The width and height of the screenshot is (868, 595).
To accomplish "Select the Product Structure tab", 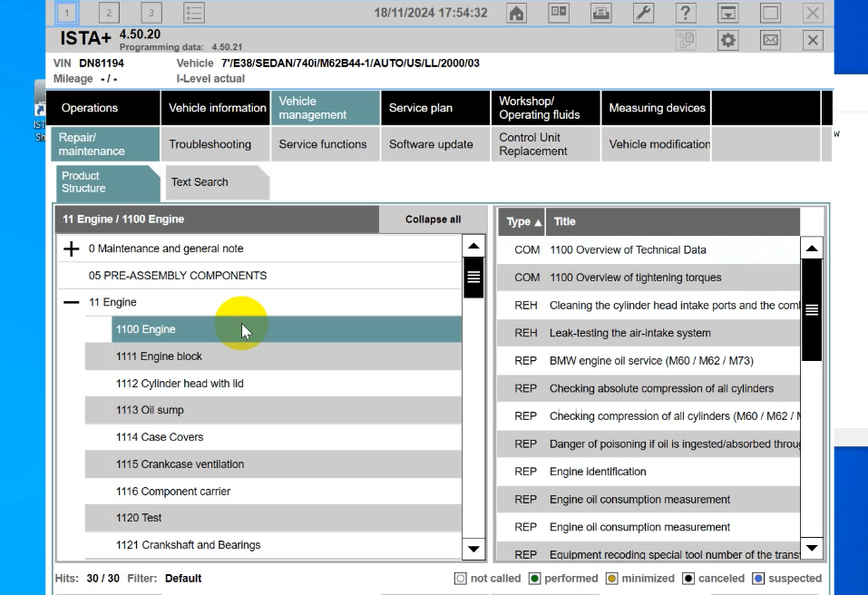I will coord(107,182).
